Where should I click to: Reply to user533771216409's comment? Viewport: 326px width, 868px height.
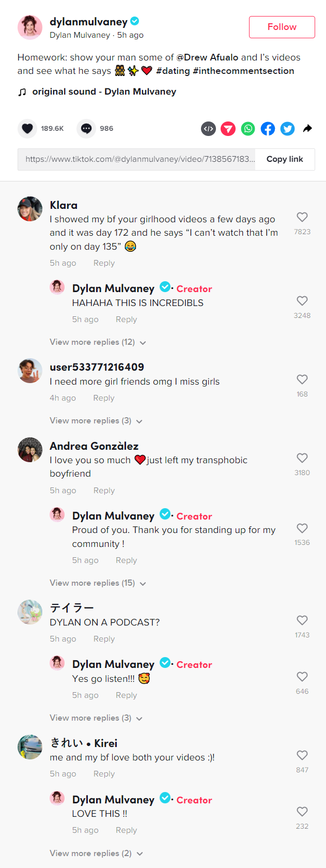[104, 398]
